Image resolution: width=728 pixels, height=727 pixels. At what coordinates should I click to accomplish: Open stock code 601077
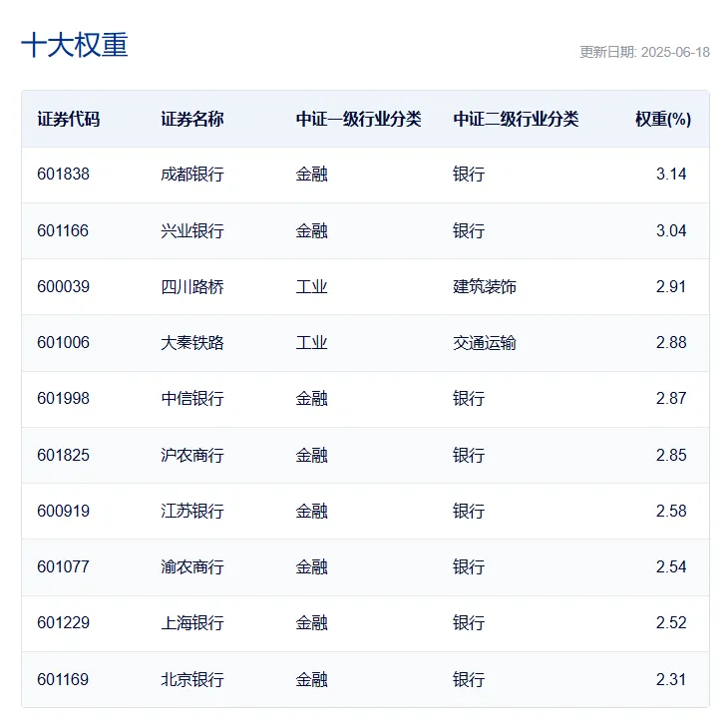[x=63, y=567]
